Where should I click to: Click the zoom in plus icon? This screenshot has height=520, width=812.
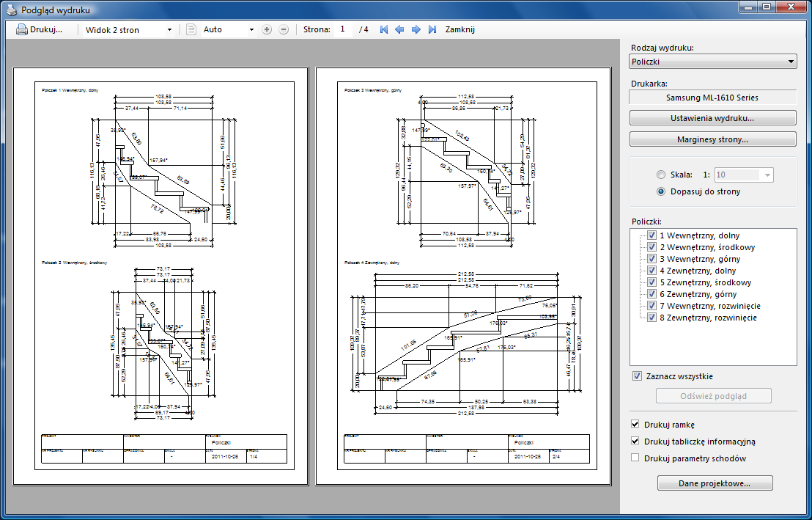pyautogui.click(x=267, y=30)
